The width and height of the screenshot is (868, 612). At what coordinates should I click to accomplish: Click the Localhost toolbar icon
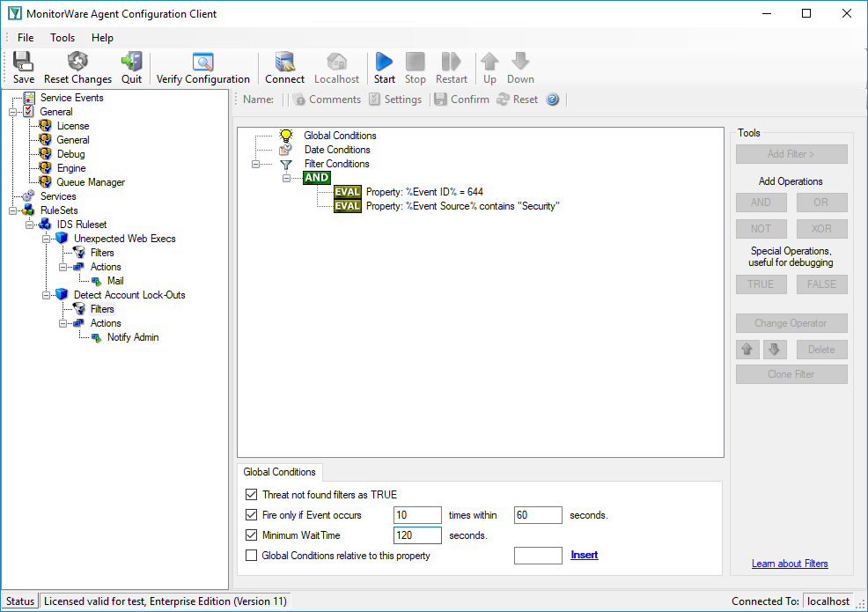336,62
